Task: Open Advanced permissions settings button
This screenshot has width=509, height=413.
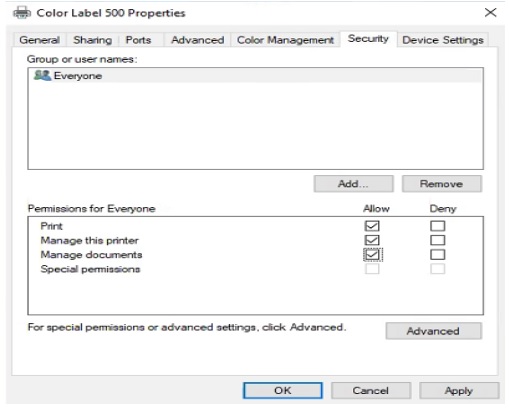Action: (x=433, y=331)
